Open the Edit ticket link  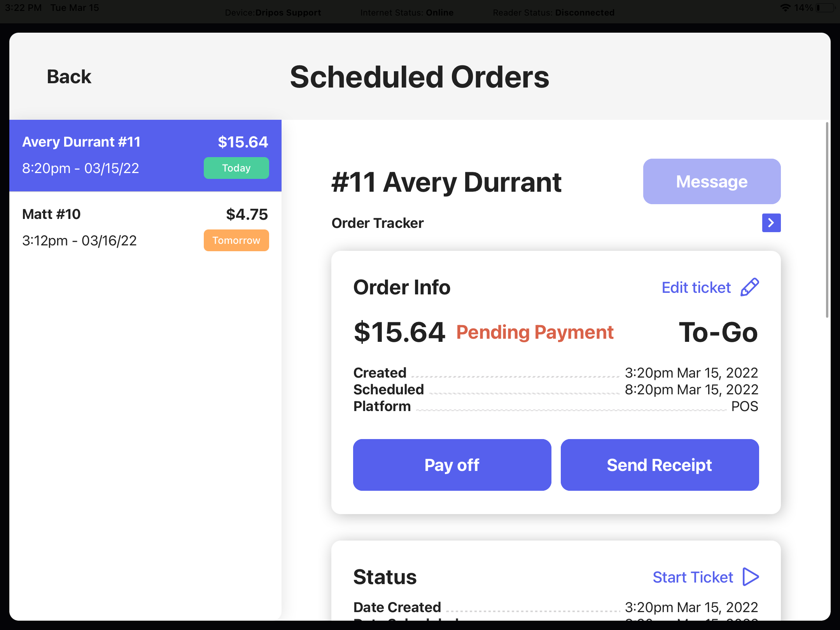(x=696, y=288)
